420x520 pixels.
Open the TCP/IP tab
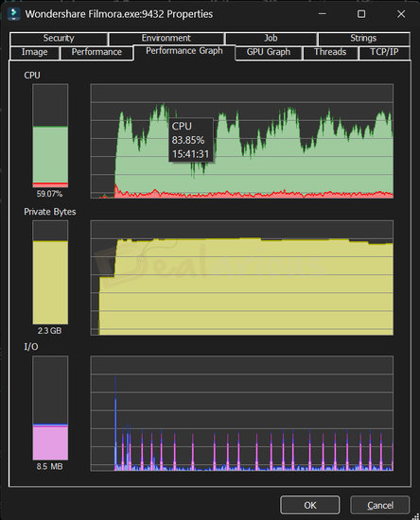pyautogui.click(x=384, y=52)
